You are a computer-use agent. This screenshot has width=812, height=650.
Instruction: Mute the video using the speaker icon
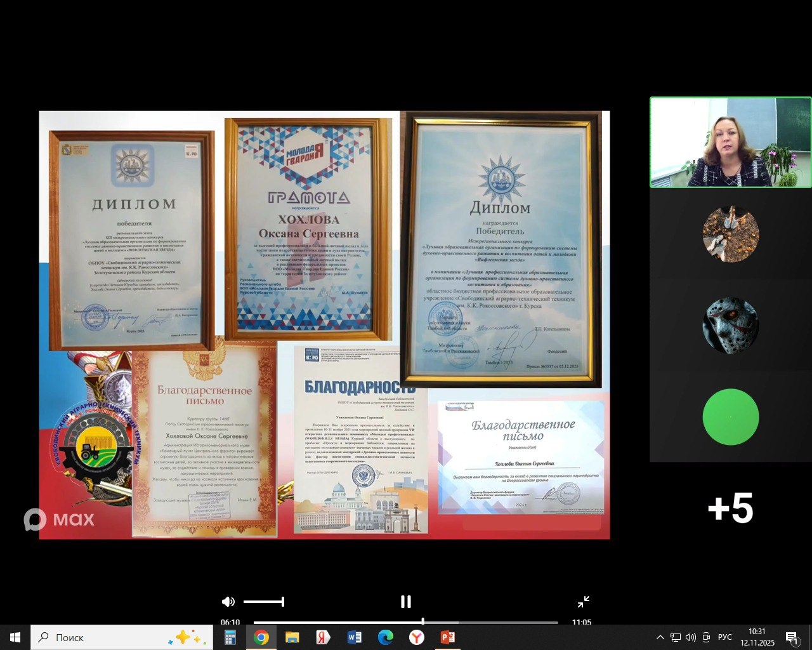(228, 602)
